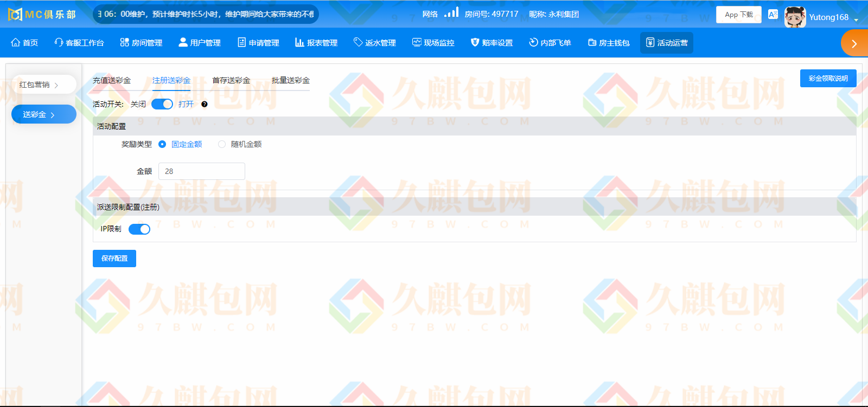
Task: Open the 用户管理 menu item
Action: pyautogui.click(x=200, y=43)
